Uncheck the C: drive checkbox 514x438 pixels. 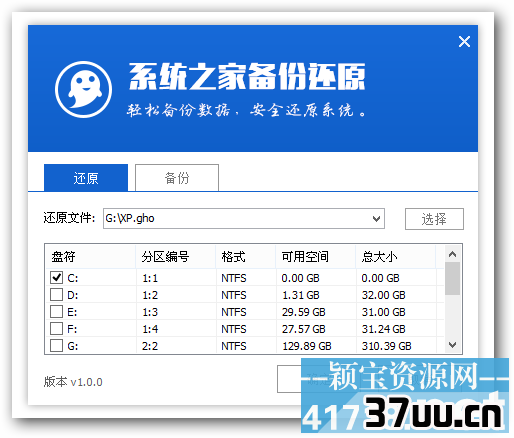56,277
